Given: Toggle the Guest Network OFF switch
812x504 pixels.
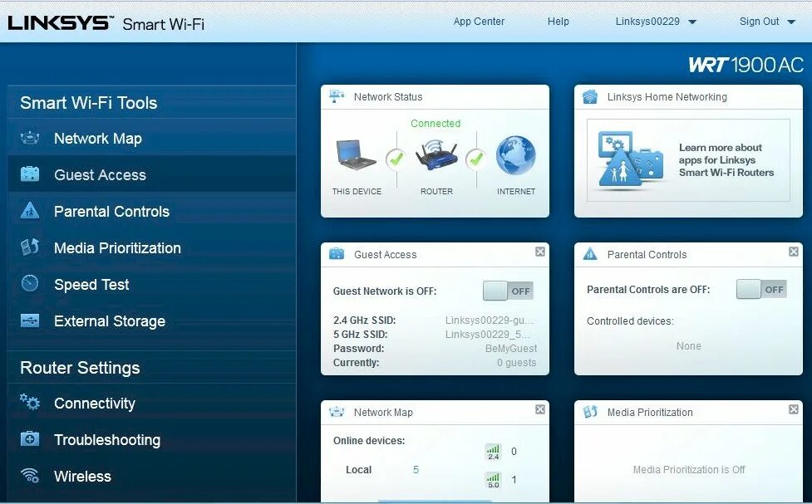Looking at the screenshot, I should tap(508, 291).
